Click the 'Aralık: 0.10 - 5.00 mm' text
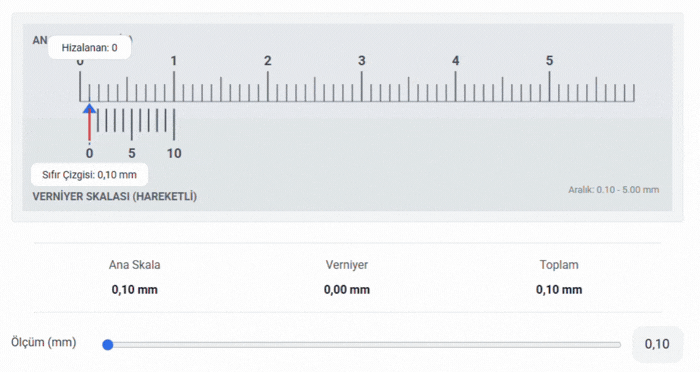This screenshot has width=700, height=372. (613, 190)
